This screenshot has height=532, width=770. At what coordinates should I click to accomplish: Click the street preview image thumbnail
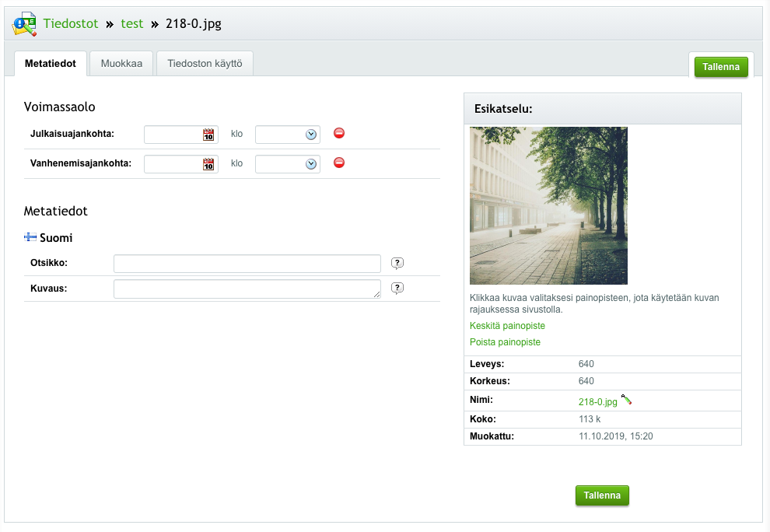[548, 205]
